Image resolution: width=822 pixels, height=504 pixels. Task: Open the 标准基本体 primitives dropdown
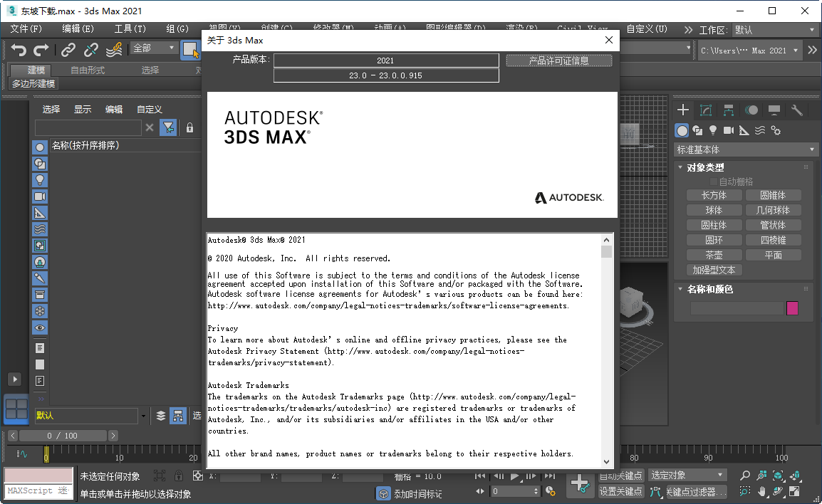pos(745,149)
